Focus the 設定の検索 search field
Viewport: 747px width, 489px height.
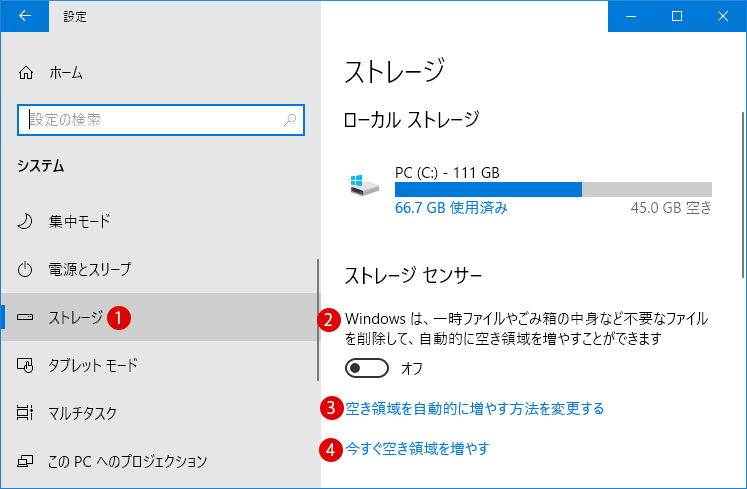tap(161, 120)
